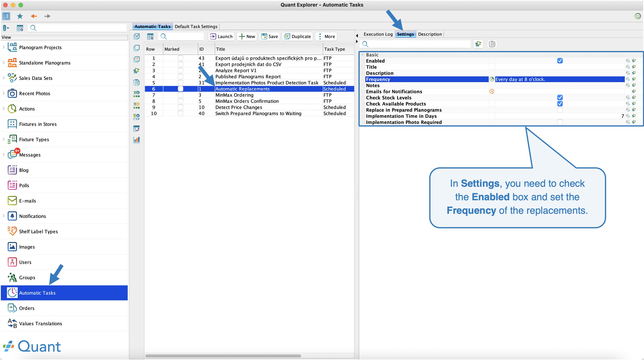
Task: Click the selection cursor icon in strip
Action: coord(137,71)
